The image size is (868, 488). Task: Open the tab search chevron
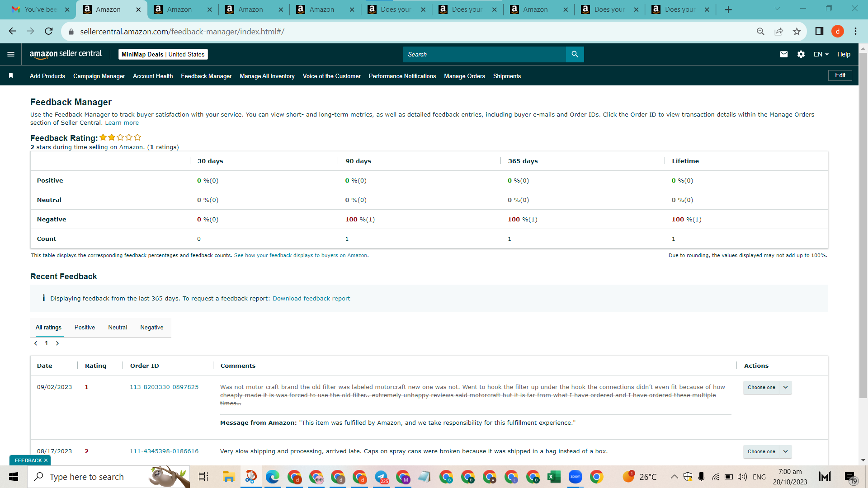pyautogui.click(x=777, y=9)
